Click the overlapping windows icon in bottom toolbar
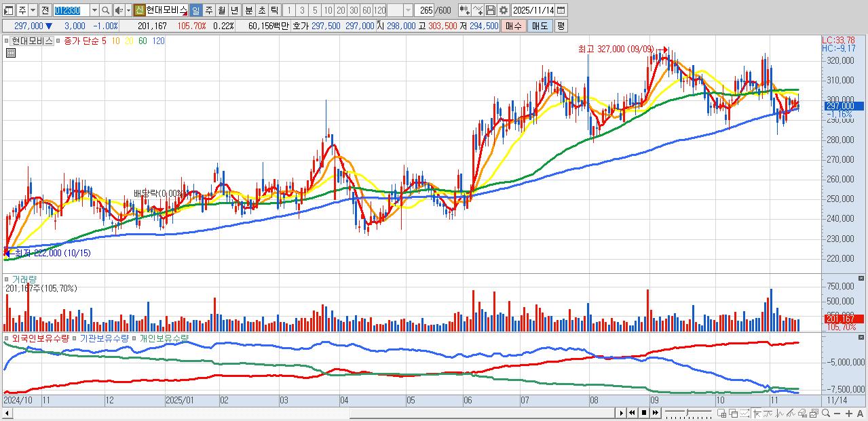 [x=734, y=413]
